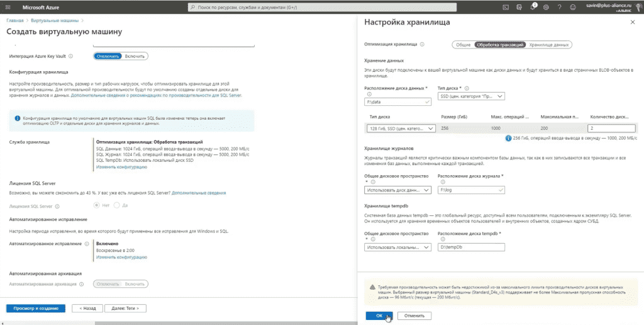Open the directory and subscription filter icon
This screenshot has height=325, width=644.
(519, 7)
